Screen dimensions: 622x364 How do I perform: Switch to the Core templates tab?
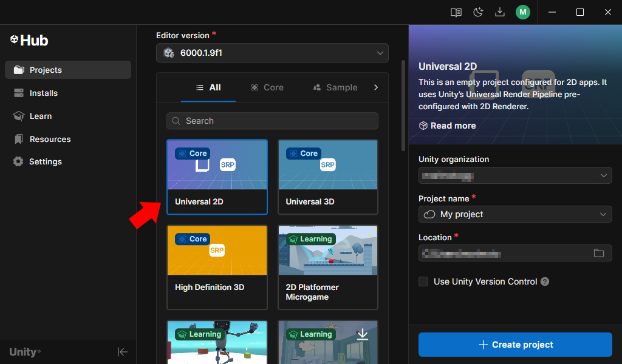click(x=267, y=87)
